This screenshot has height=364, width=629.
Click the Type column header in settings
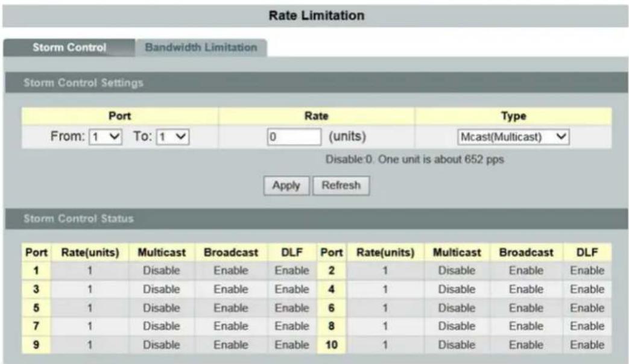pos(513,116)
